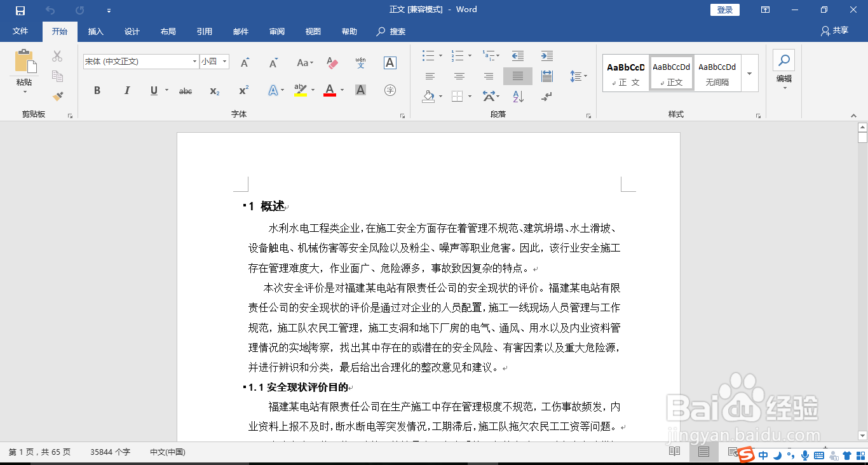Screen dimensions: 868x465
Task: Open the 审阅 ribbon tab
Action: (x=276, y=31)
